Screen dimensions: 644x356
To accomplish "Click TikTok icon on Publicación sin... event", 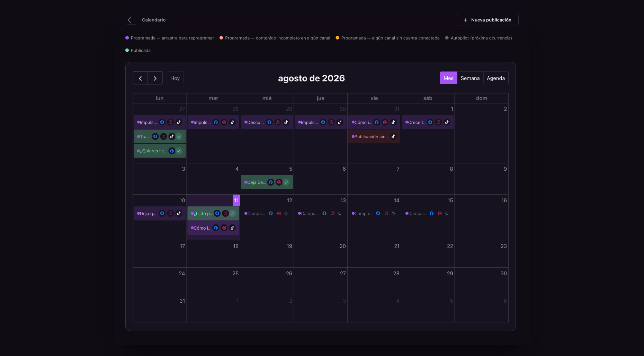I will tap(393, 136).
